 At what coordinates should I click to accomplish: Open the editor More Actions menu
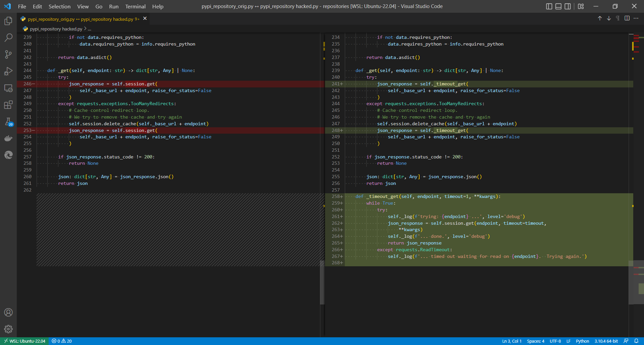(x=636, y=18)
